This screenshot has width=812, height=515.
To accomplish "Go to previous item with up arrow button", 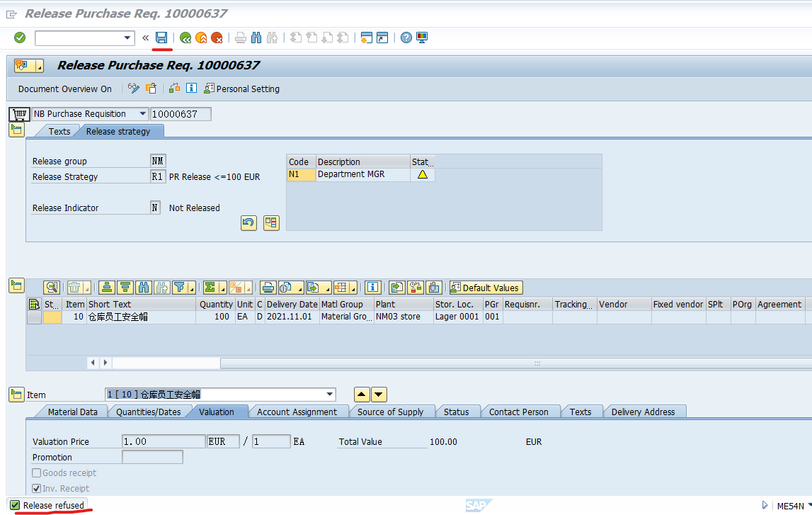I will point(362,395).
